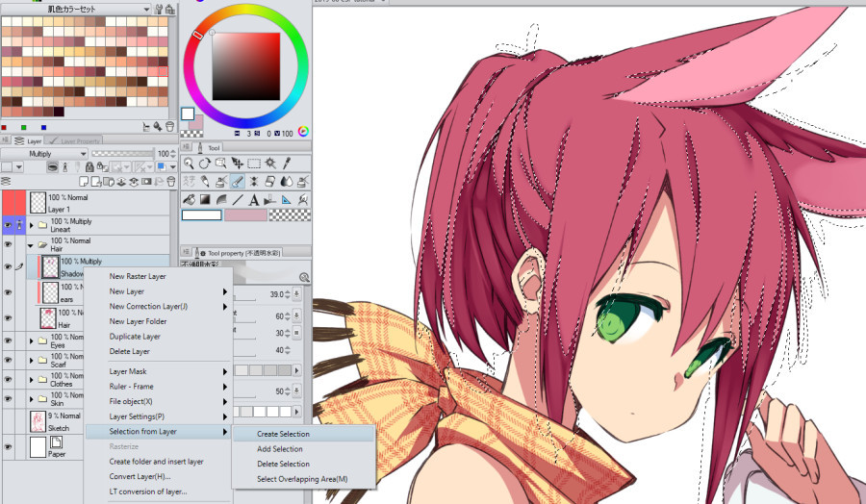This screenshot has height=504, width=866.
Task: Select the Sketch layer thumbnail
Action: (x=38, y=421)
